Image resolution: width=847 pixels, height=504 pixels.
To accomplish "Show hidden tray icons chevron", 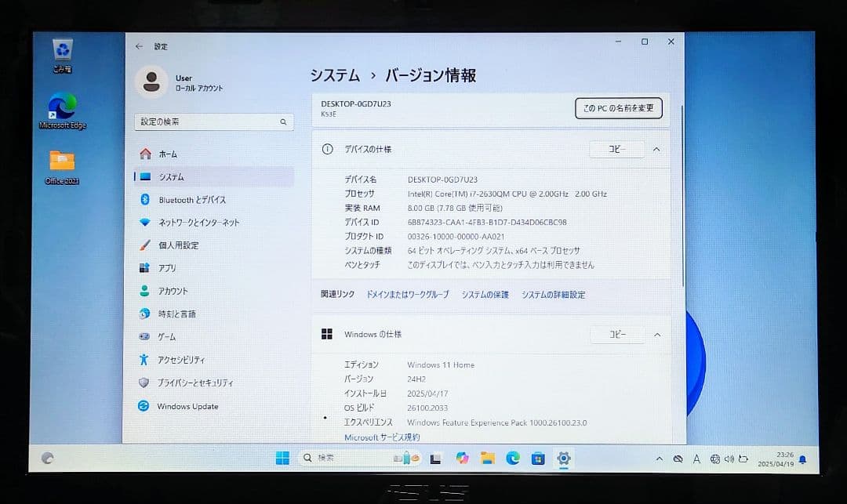I will pyautogui.click(x=659, y=459).
